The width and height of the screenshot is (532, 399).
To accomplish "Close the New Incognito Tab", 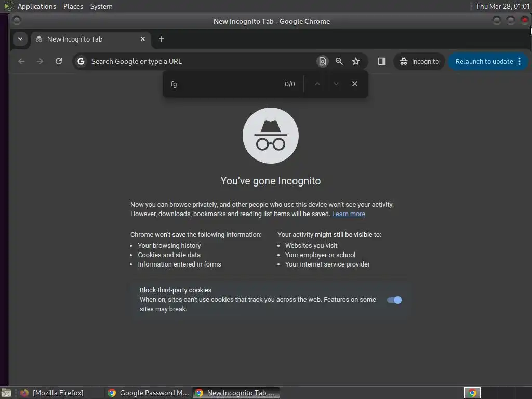I will [x=143, y=39].
